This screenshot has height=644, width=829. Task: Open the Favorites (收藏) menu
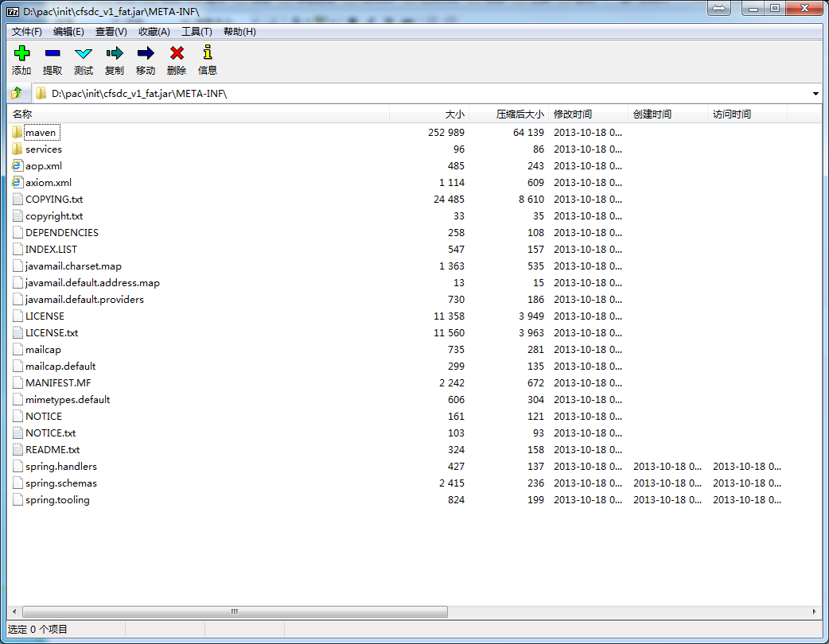tap(154, 32)
